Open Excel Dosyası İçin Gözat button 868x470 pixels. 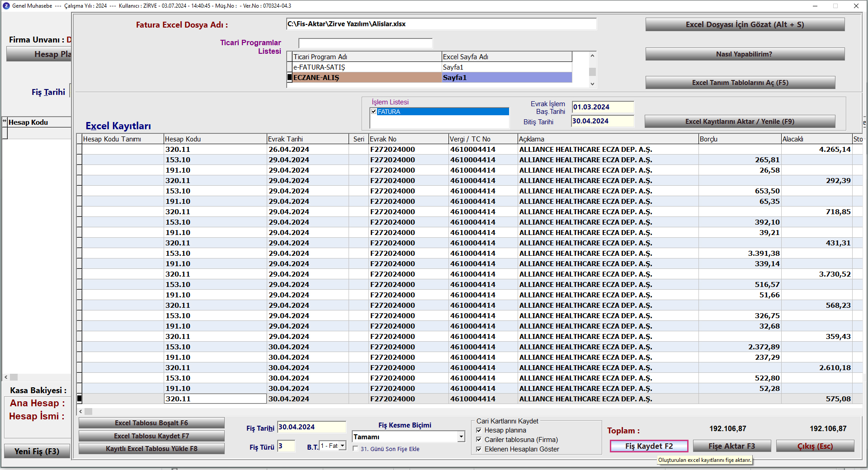tap(745, 24)
